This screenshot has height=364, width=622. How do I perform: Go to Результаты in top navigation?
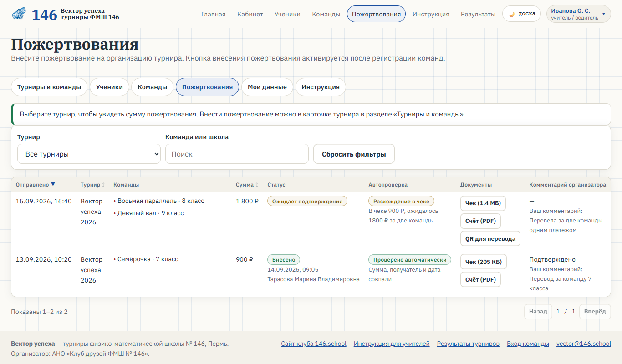click(478, 14)
